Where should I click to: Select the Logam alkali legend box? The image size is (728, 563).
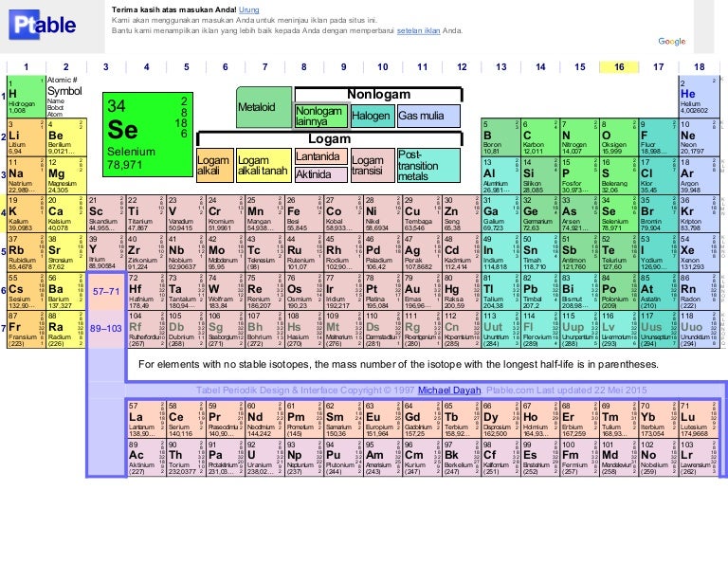click(x=215, y=165)
